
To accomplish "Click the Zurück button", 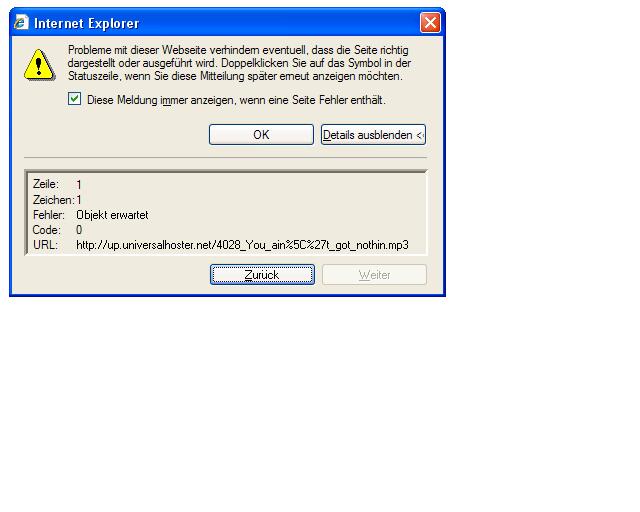I will tap(262, 275).
